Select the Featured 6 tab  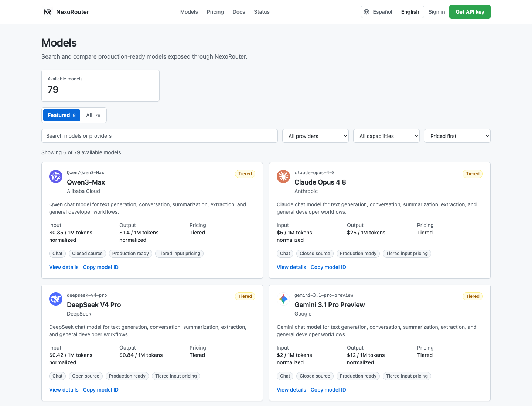(x=62, y=115)
